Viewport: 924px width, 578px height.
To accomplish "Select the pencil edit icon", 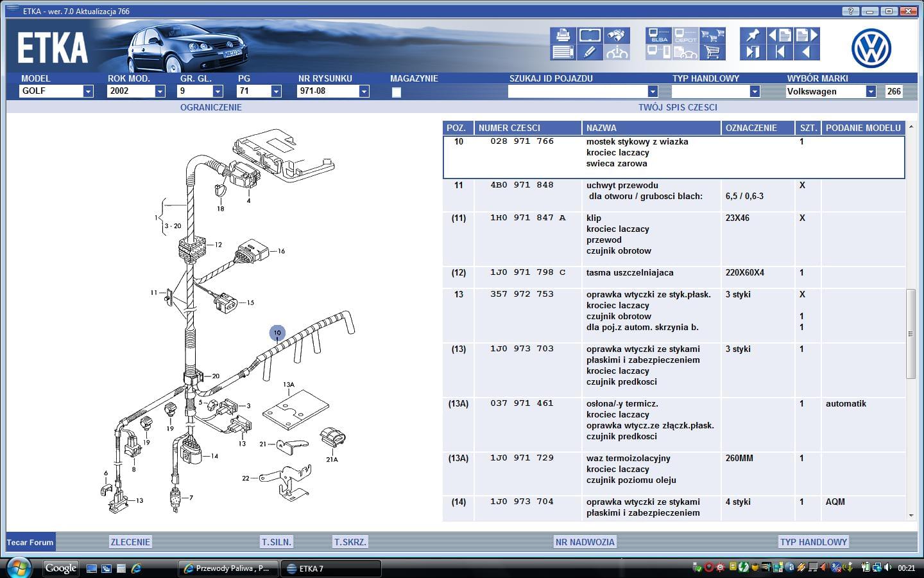I will pyautogui.click(x=590, y=53).
